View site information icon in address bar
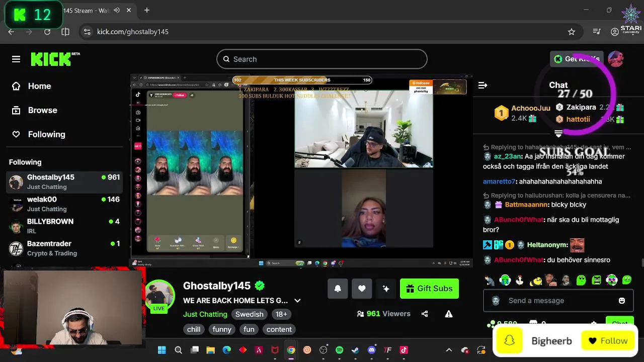644x362 pixels. pyautogui.click(x=87, y=32)
